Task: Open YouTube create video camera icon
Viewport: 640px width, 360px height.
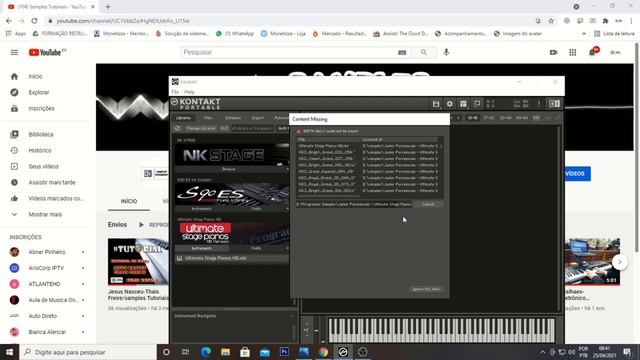Action: (x=553, y=52)
